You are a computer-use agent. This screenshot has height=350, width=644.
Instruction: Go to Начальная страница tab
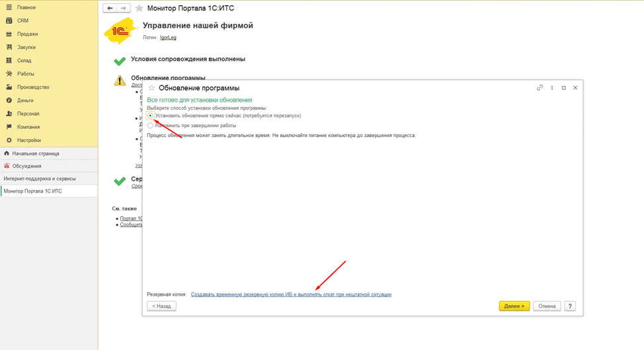(49, 153)
